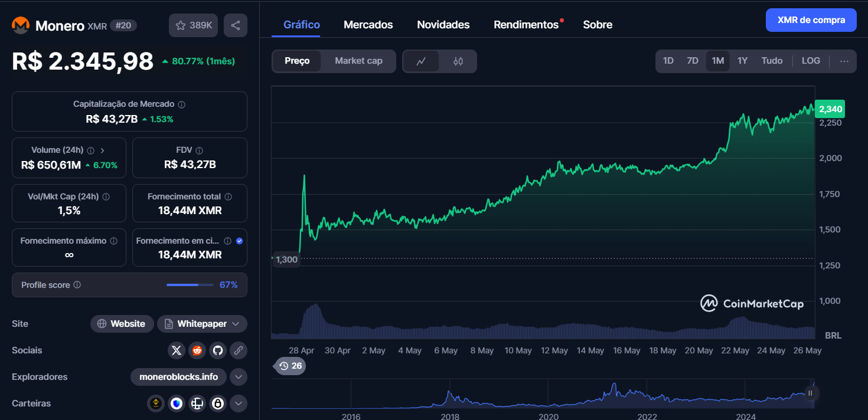Open the Website link
Screen dimensions: 868x420
(122, 324)
